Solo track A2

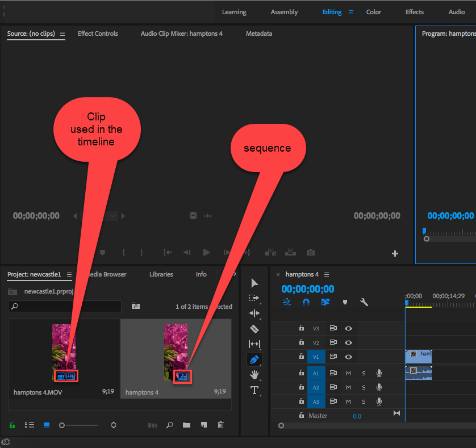pos(364,388)
